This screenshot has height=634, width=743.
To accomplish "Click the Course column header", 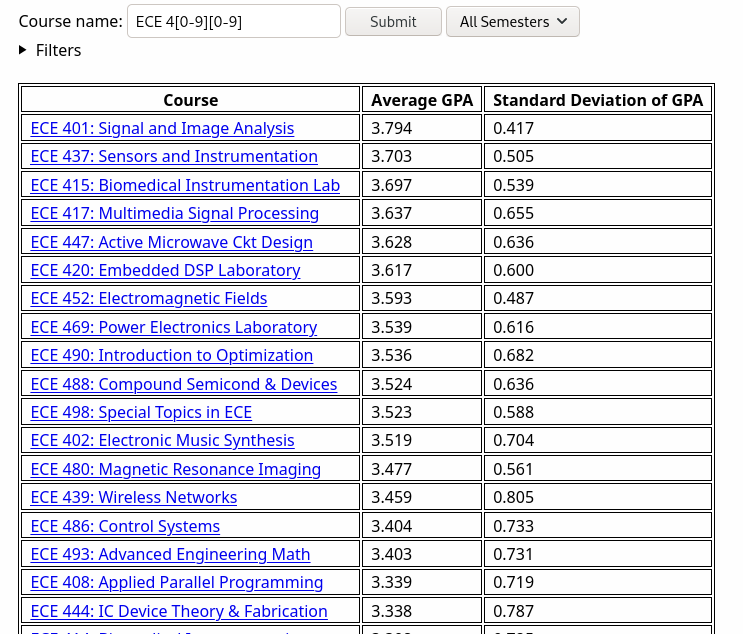I will pos(190,100).
